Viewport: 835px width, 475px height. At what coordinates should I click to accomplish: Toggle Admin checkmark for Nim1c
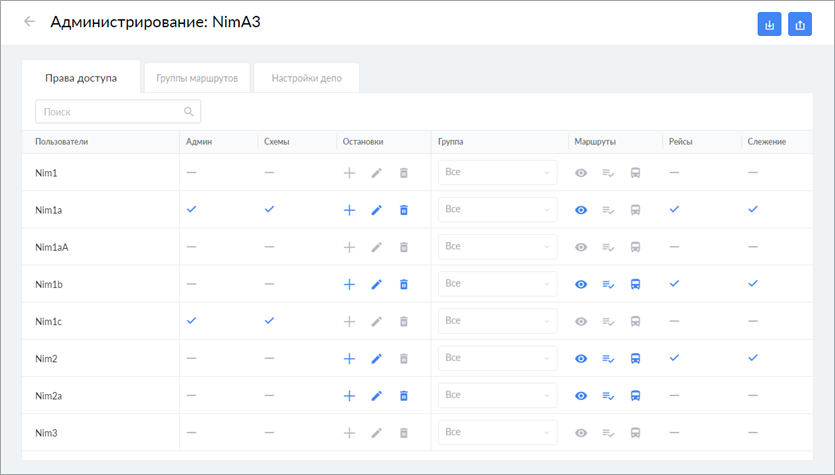point(192,320)
